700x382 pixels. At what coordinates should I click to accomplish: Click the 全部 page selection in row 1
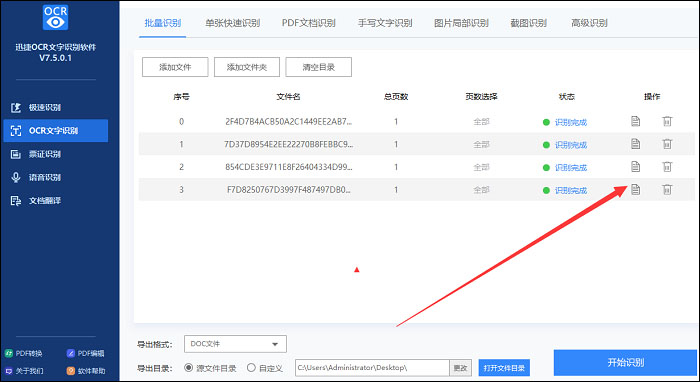[481, 145]
